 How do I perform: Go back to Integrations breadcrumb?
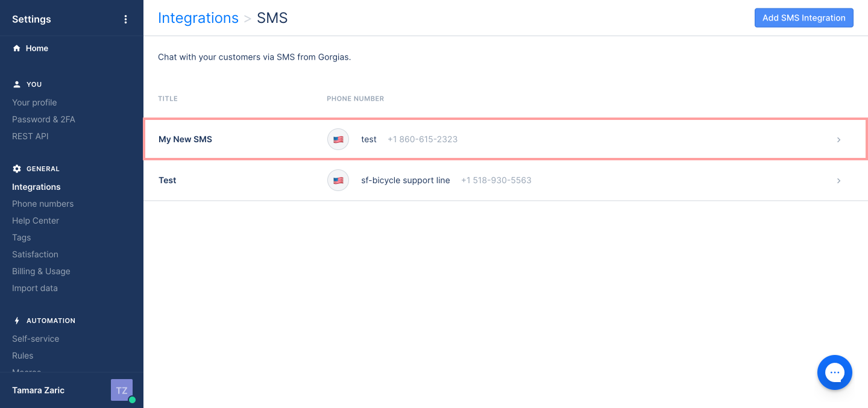point(198,18)
